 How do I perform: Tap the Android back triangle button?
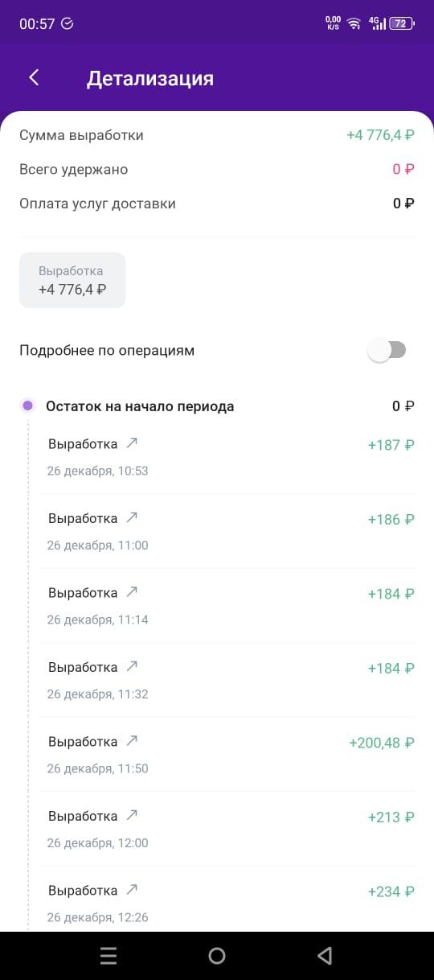(325, 955)
